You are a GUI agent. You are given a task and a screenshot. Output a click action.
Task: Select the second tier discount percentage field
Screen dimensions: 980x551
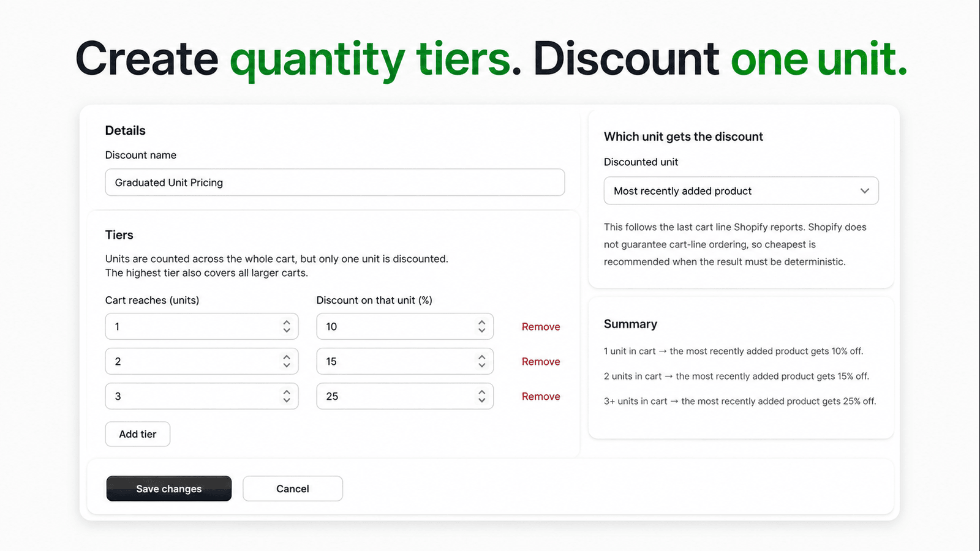405,361
